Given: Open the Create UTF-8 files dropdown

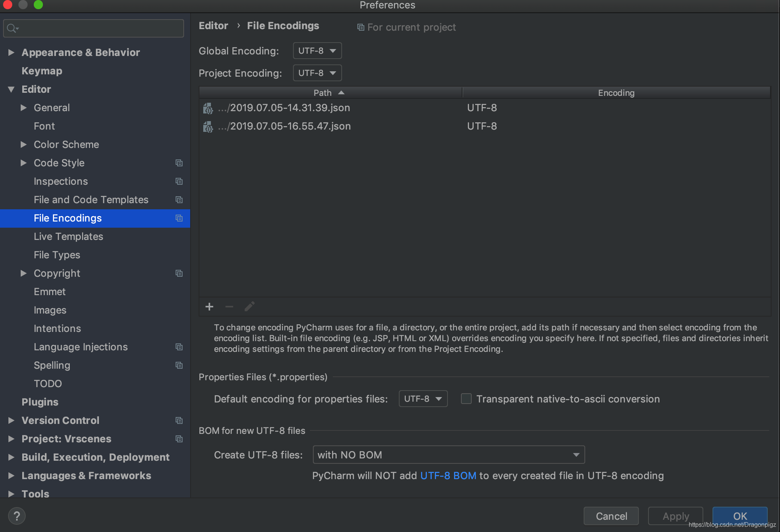Looking at the screenshot, I should tap(449, 455).
